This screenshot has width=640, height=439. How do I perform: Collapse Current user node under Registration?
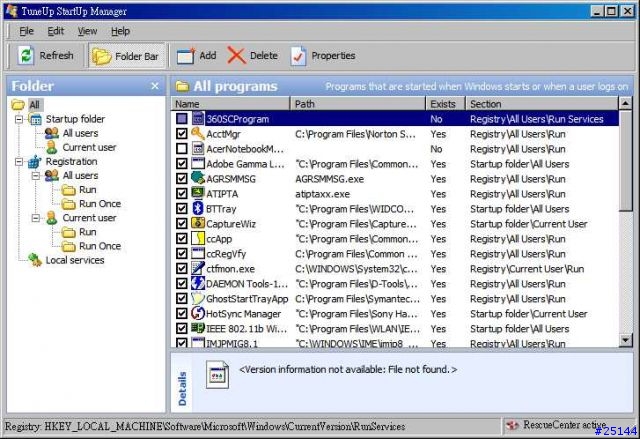(x=36, y=218)
